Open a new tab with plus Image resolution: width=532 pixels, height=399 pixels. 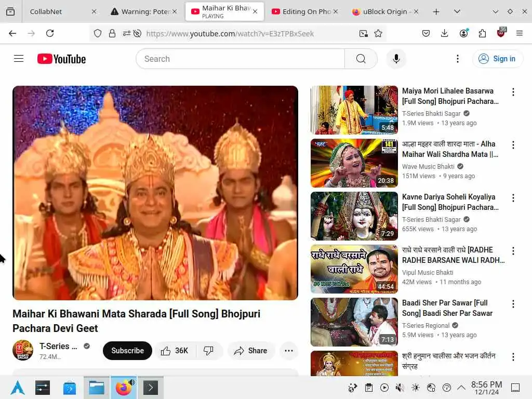(436, 11)
